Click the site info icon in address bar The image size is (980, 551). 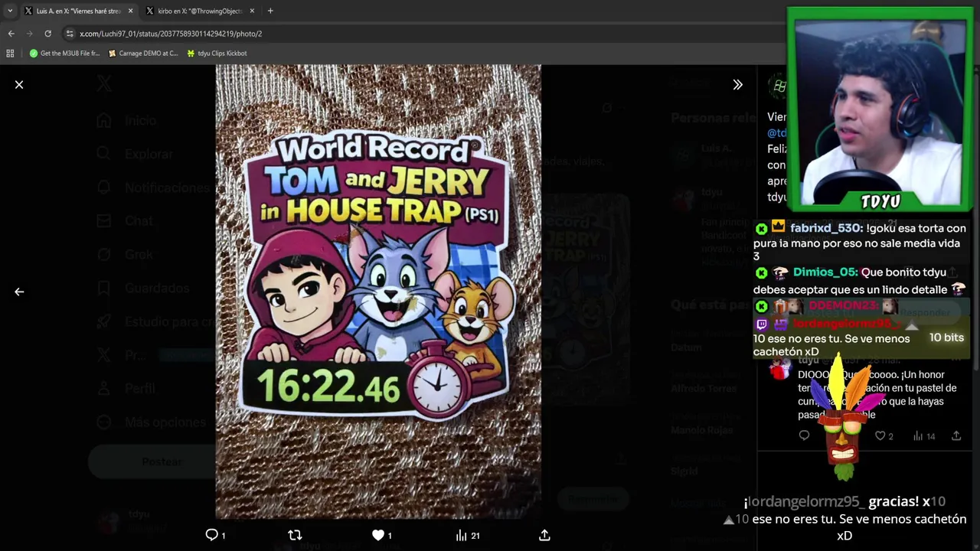(x=70, y=34)
